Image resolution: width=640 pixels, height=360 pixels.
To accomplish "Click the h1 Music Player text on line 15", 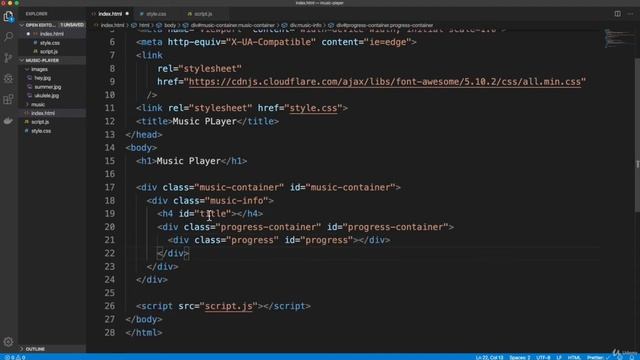I will 189,161.
